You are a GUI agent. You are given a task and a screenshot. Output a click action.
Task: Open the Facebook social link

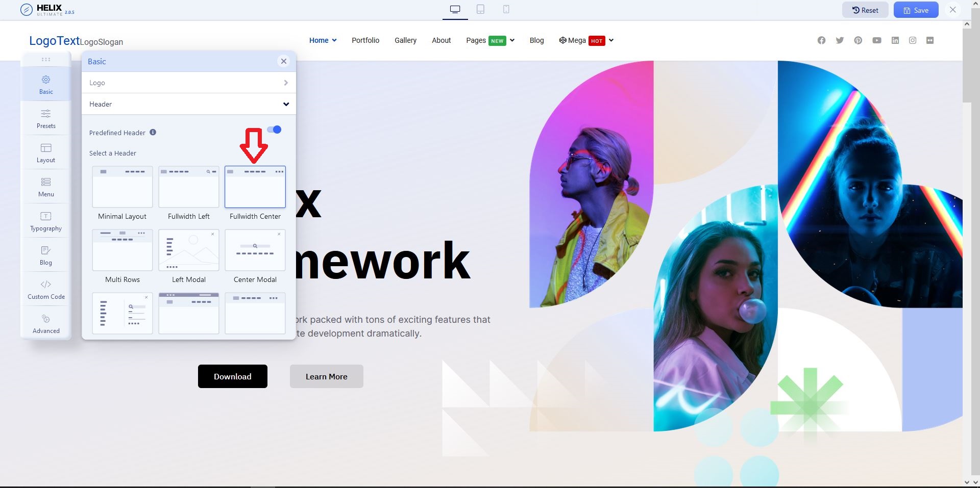(821, 40)
